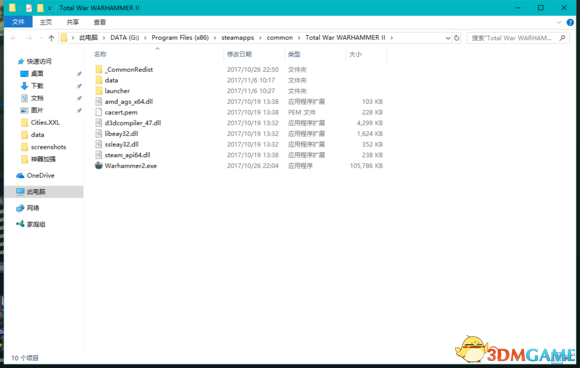The width and height of the screenshot is (580, 368).
Task: Go up one folder level arrow
Action: pyautogui.click(x=51, y=38)
